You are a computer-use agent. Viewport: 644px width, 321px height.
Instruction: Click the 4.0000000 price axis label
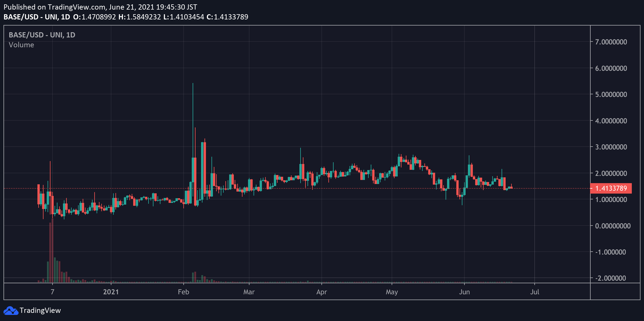click(611, 121)
